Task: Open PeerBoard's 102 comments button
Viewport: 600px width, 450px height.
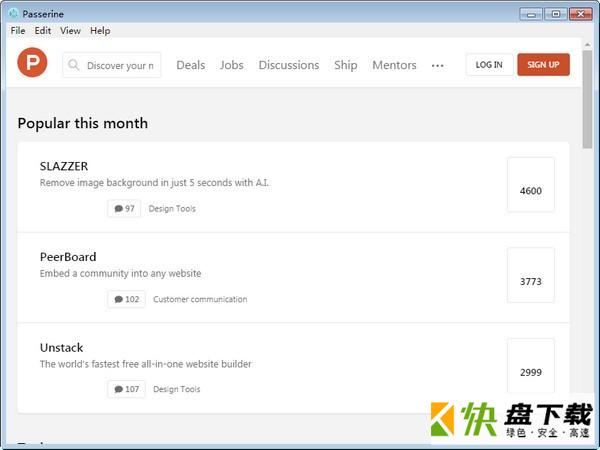Action: click(x=126, y=299)
